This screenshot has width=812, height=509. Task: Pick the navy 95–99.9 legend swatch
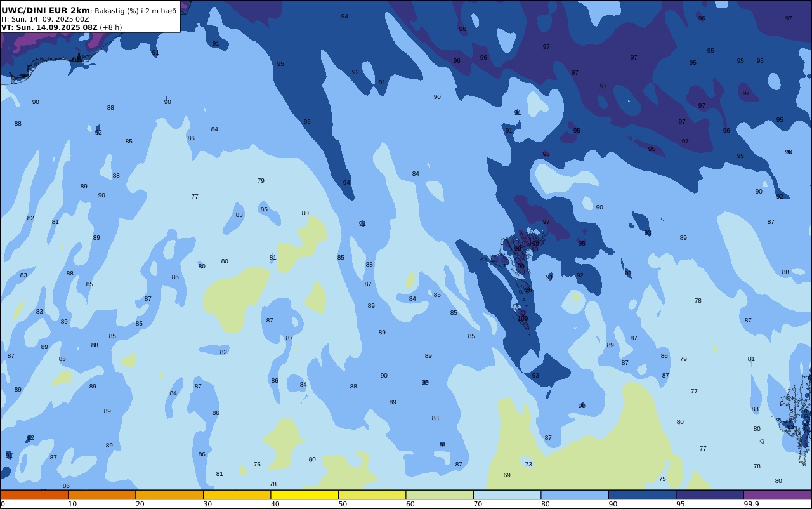(x=710, y=494)
